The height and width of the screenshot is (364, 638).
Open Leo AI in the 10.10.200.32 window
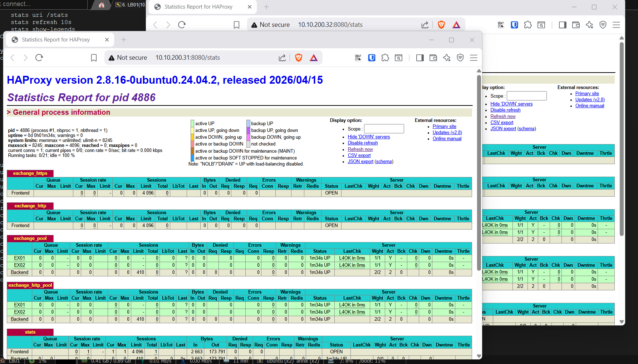point(589,25)
